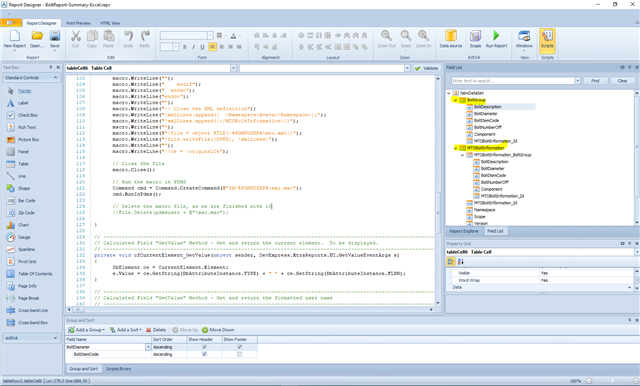This screenshot has width=640, height=386.
Task: Collapse the NewDataSet root node
Action: coord(449,93)
